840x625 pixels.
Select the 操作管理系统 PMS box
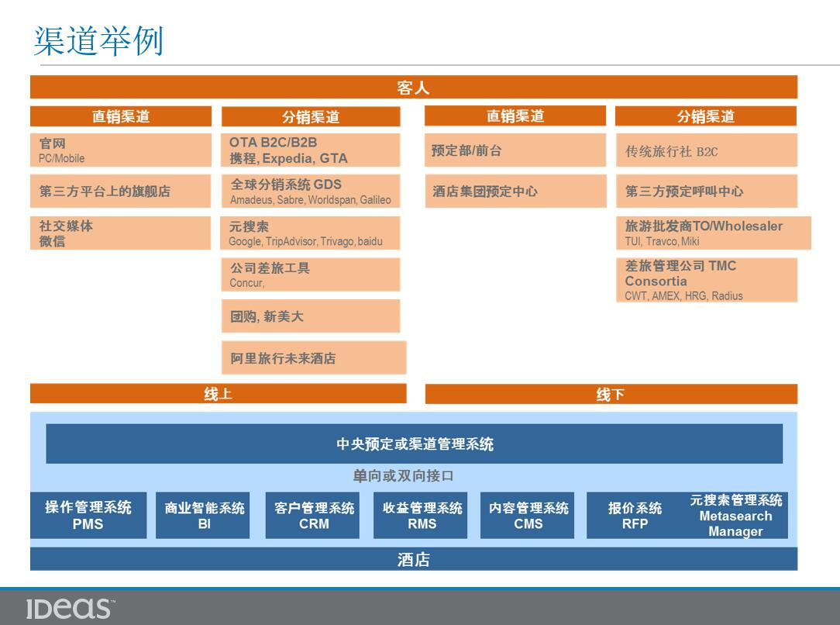[88, 515]
